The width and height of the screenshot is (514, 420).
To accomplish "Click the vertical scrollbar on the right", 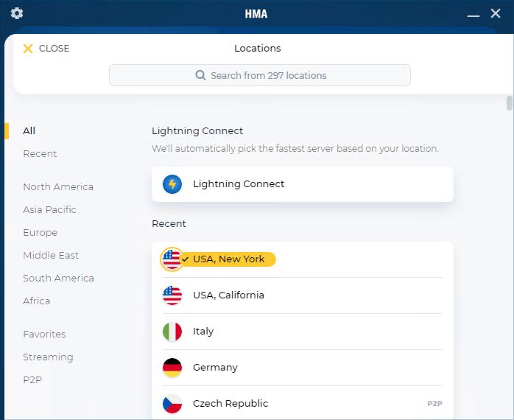I will pyautogui.click(x=509, y=103).
